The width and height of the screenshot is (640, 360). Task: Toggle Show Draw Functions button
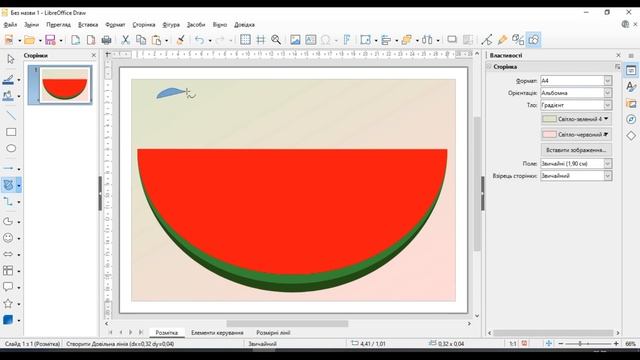tap(533, 40)
